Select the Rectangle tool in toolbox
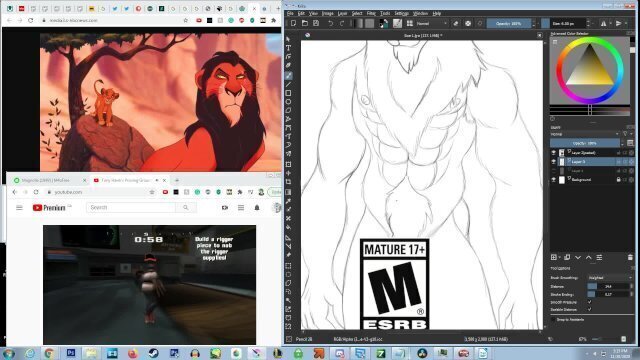The image size is (640, 360). point(288,93)
